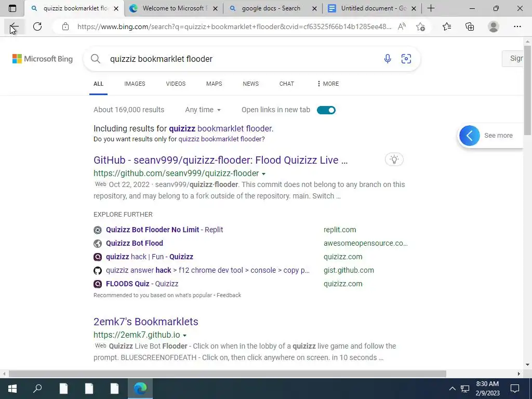Open Quizizz Bot Flooder No Limit link

click(165, 230)
